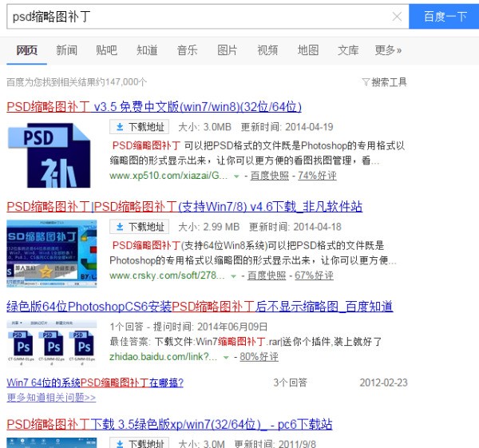Click the 67%好评 rating link
The image size is (479, 448).
pos(312,276)
